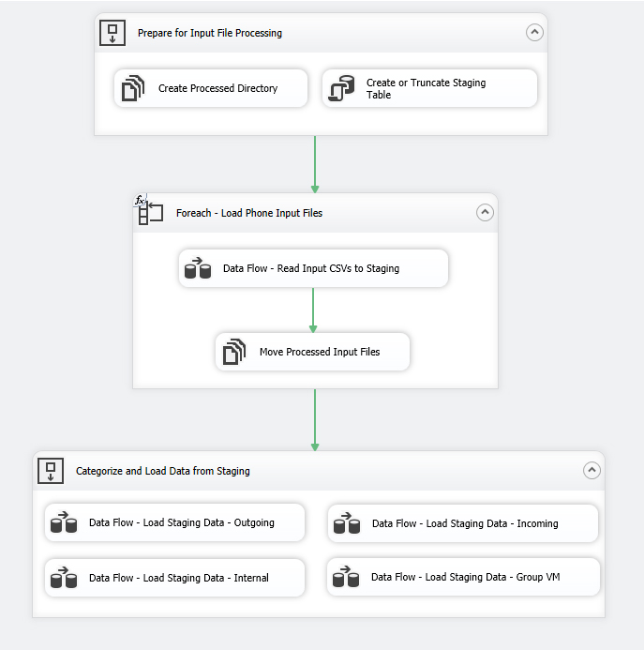This screenshot has height=650, width=644.
Task: Click the Categorize and Load Data sequence icon
Action: (x=51, y=471)
